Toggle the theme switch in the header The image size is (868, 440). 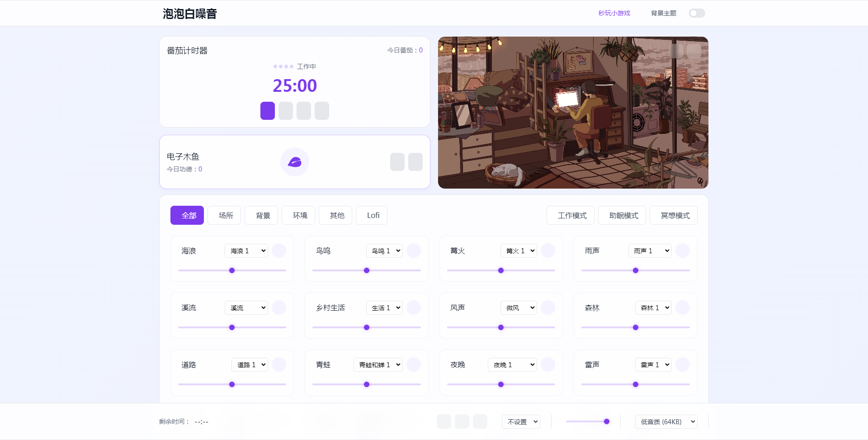(697, 13)
